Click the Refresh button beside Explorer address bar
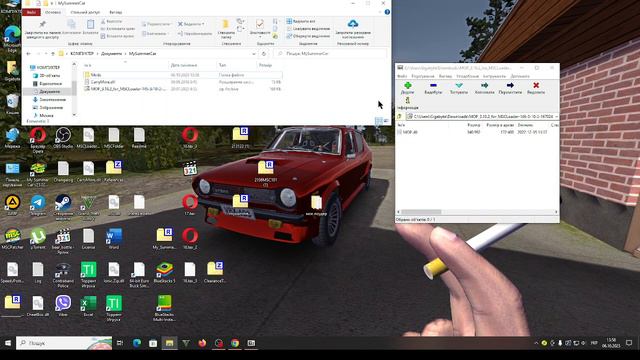Image resolution: width=640 pixels, height=360 pixels. [264, 53]
